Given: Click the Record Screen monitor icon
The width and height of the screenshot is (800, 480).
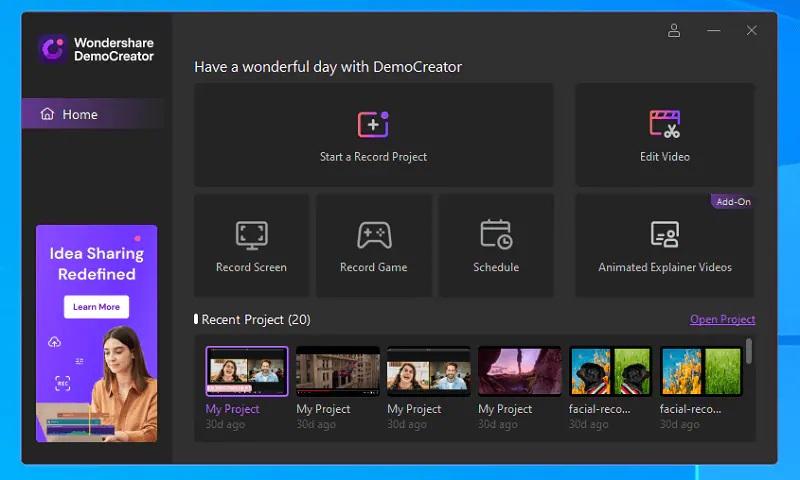Looking at the screenshot, I should pos(252,235).
